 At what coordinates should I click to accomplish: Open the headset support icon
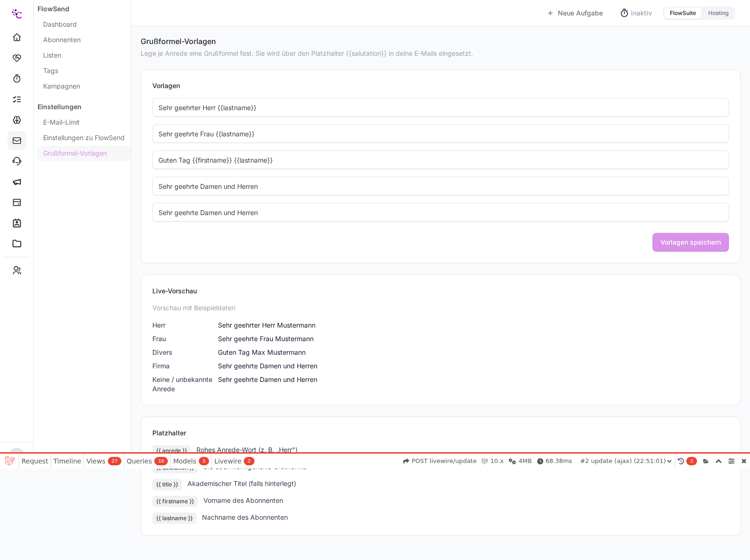(x=17, y=161)
